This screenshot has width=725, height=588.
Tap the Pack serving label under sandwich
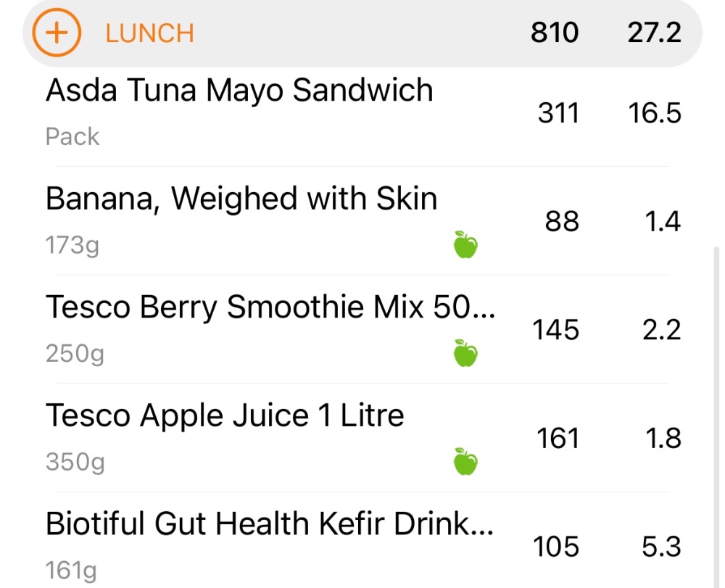pos(72,137)
